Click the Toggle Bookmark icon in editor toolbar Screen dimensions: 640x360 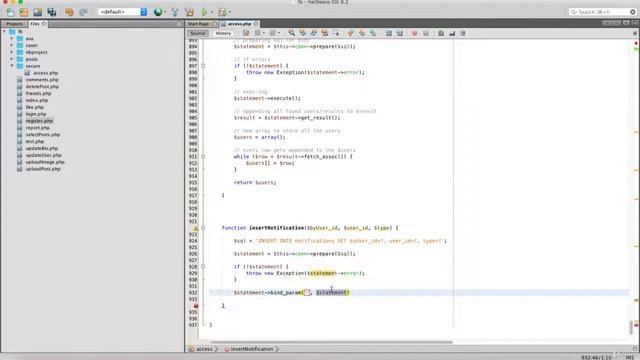tap(373, 33)
